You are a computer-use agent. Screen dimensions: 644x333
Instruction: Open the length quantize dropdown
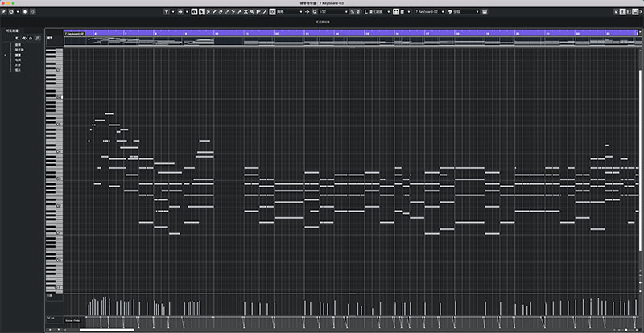pos(377,12)
